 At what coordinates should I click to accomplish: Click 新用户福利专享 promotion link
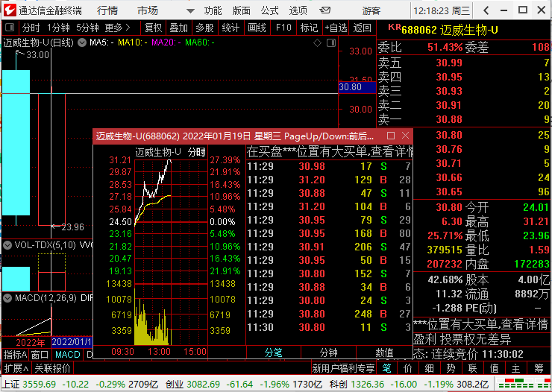(x=343, y=368)
